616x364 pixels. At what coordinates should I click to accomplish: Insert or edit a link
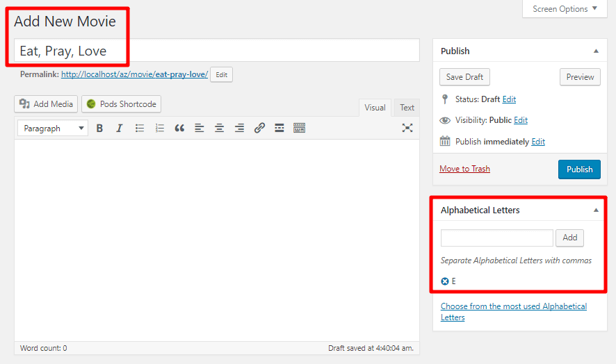tap(259, 128)
